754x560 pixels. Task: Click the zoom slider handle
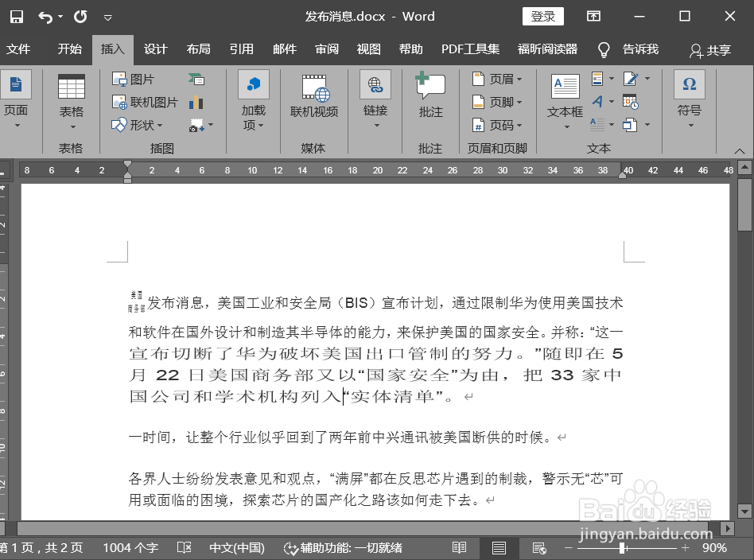tap(623, 548)
